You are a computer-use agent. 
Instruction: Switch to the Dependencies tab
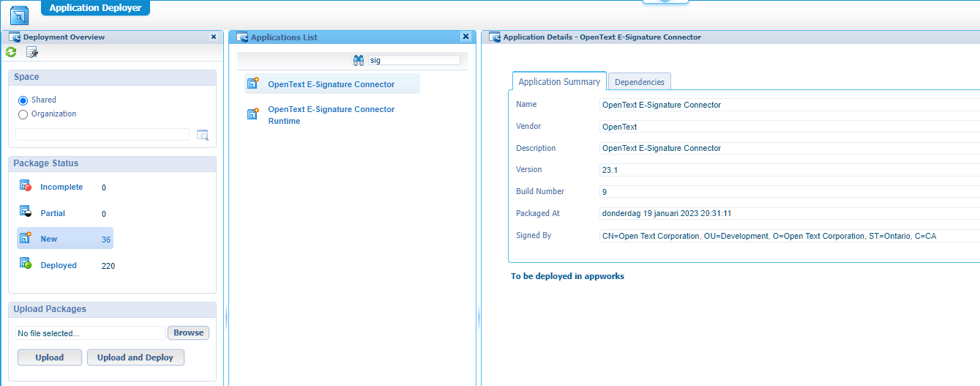coord(639,82)
